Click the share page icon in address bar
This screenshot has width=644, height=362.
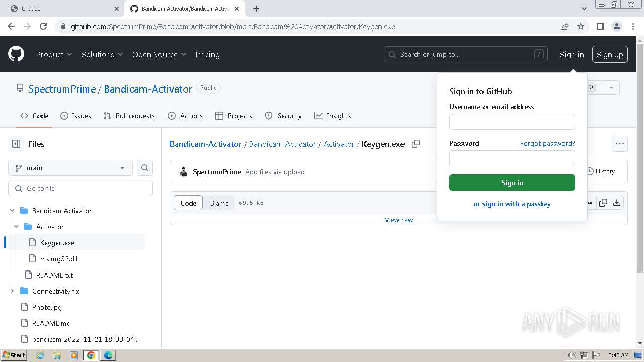tap(565, 26)
